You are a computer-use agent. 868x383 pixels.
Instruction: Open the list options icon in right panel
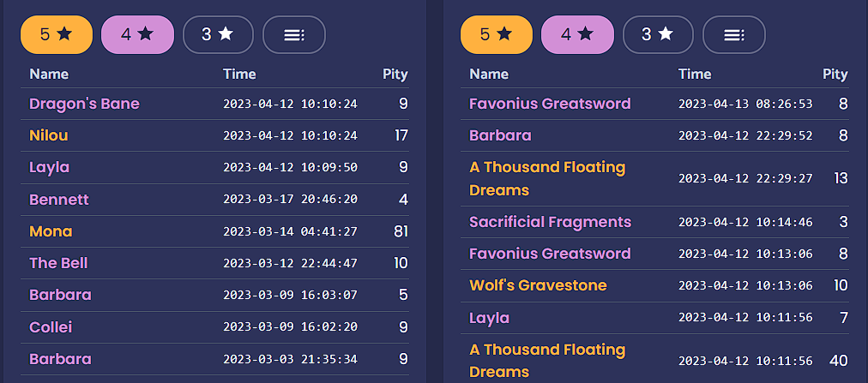pos(733,34)
